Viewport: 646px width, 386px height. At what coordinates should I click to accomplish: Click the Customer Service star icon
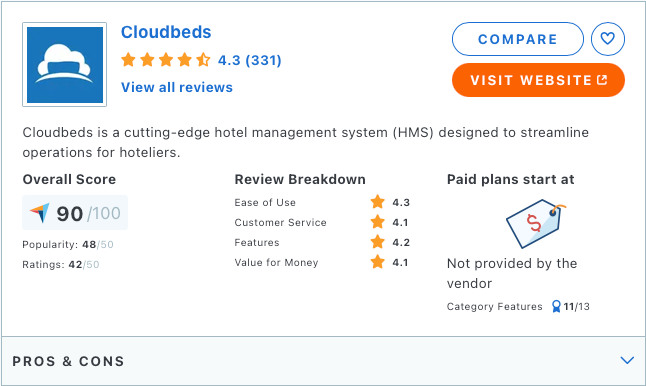[377, 222]
